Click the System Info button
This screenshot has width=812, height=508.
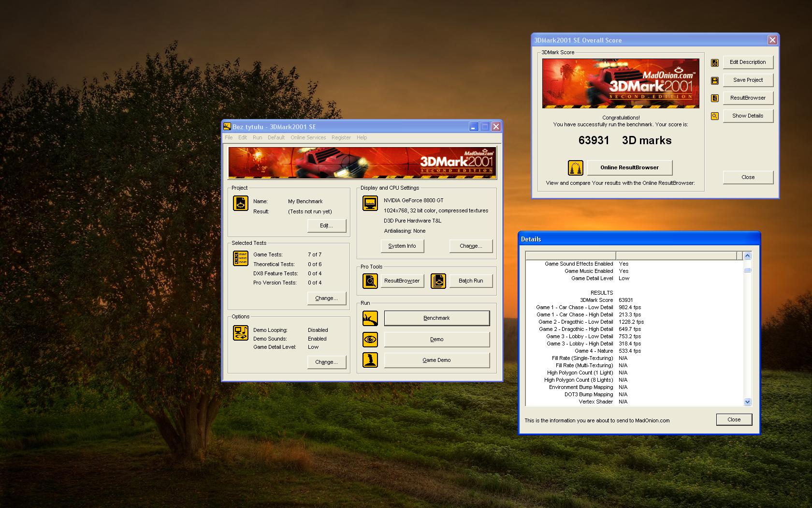tap(402, 246)
